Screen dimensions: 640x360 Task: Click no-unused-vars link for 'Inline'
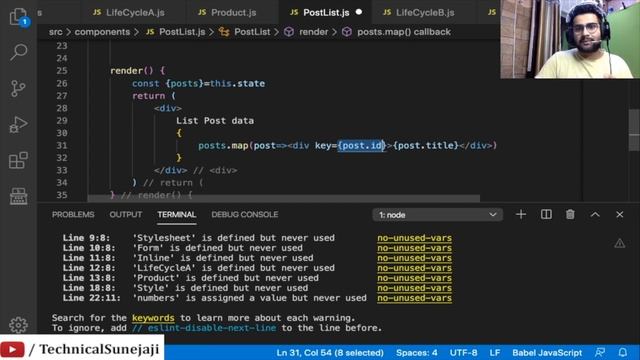[414, 258]
